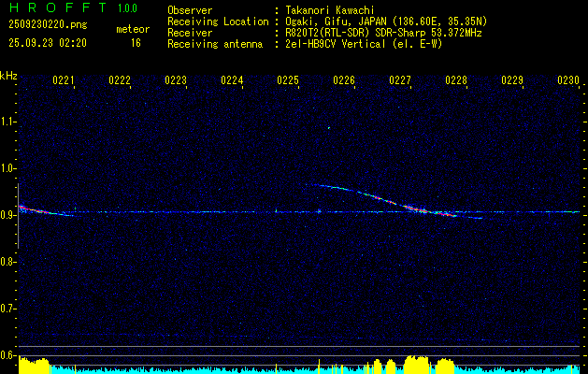Select the file name 2509230220.png
Viewport: 588px width, 374px height.
pyautogui.click(x=48, y=25)
